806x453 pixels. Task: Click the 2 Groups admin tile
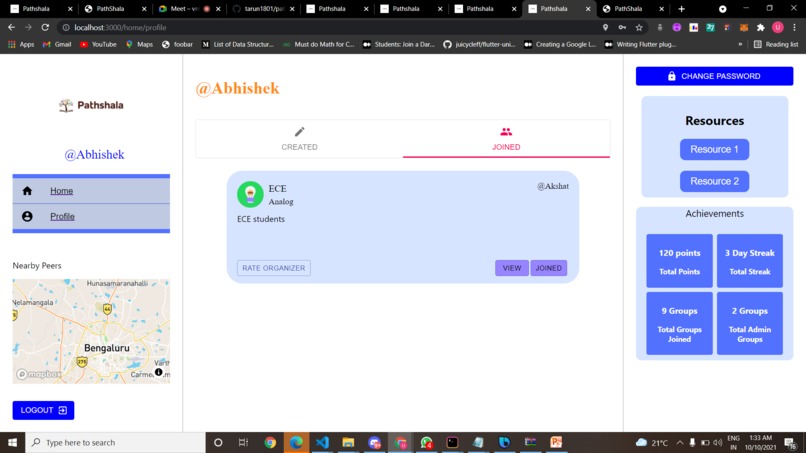(x=749, y=323)
